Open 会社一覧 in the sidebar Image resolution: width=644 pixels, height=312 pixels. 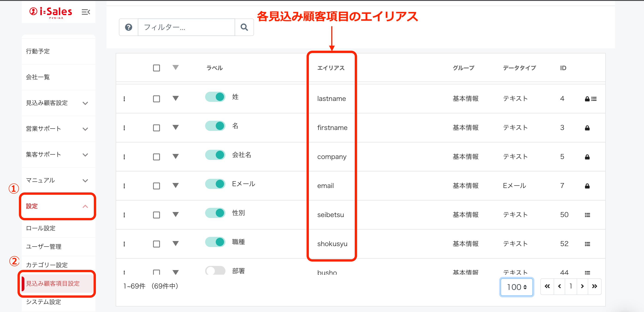38,77
